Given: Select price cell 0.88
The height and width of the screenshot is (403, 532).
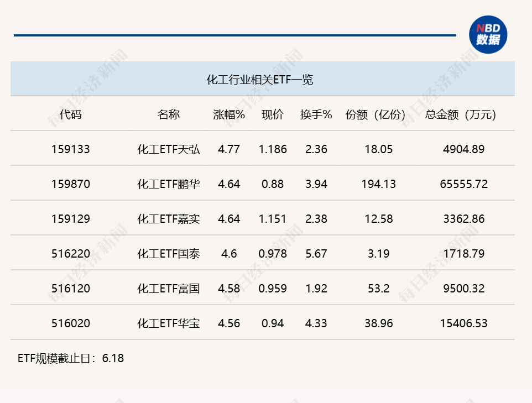Looking at the screenshot, I should [x=273, y=184].
